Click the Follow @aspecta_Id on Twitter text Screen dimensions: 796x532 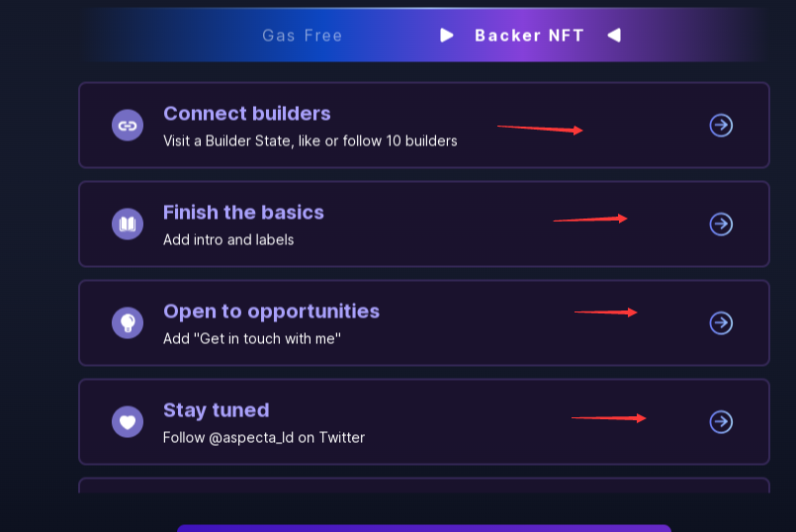[263, 438]
